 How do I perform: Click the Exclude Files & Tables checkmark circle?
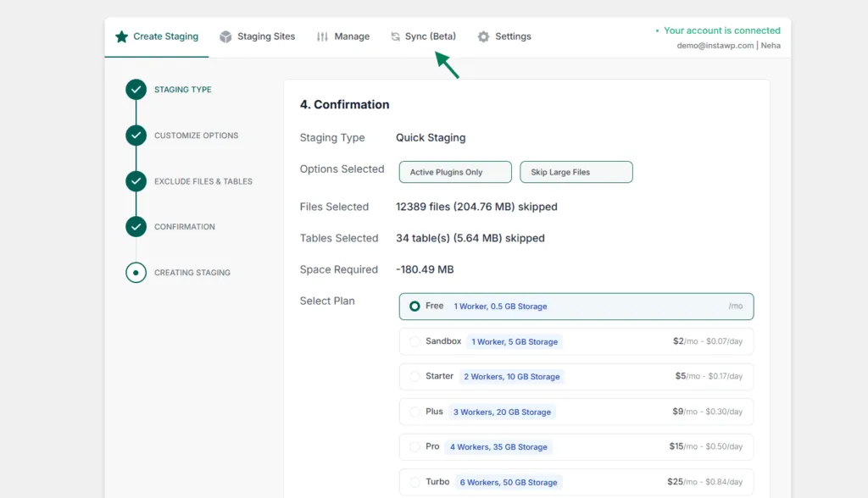136,181
